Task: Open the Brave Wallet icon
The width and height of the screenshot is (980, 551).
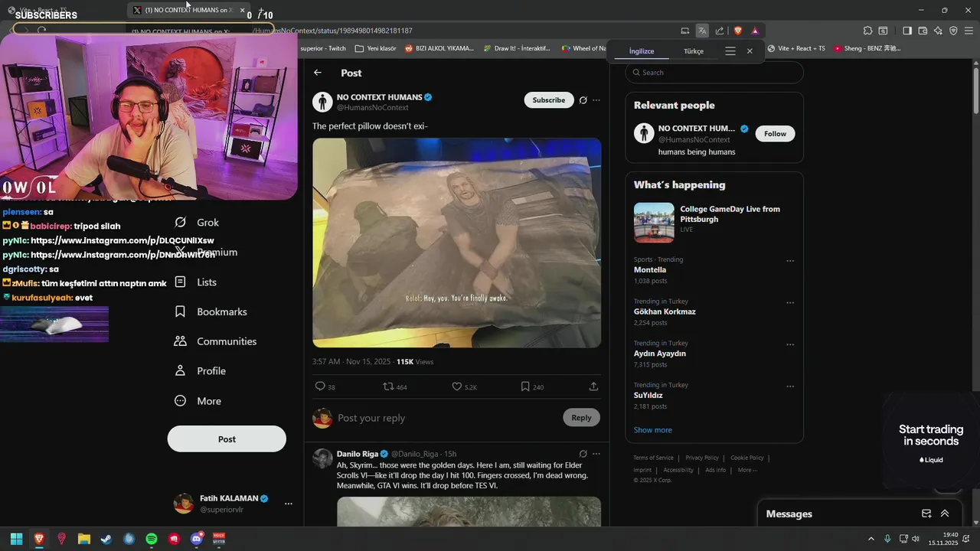Action: 923,31
